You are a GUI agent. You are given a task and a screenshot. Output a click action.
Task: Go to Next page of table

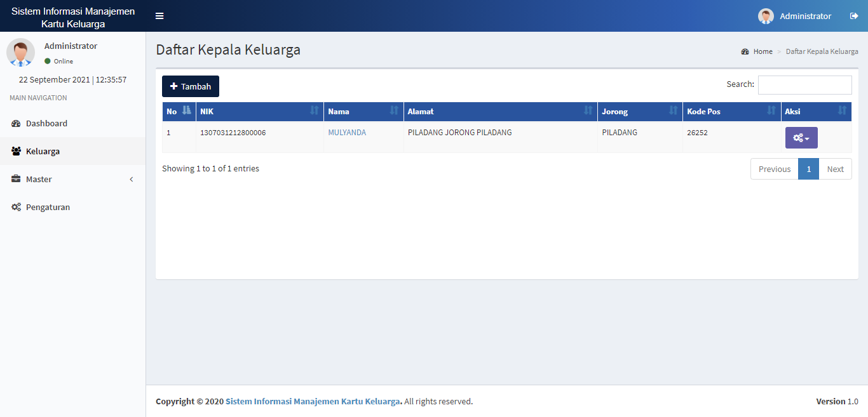(x=835, y=169)
